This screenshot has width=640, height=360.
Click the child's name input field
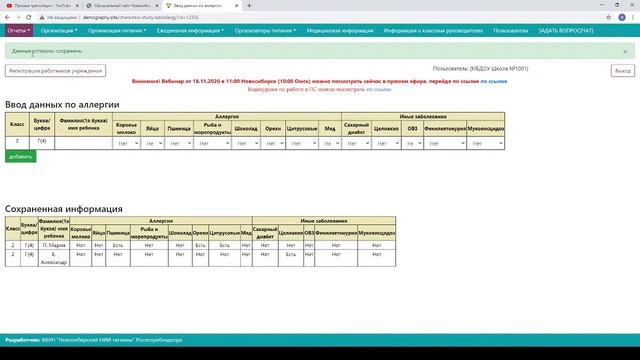(x=83, y=143)
